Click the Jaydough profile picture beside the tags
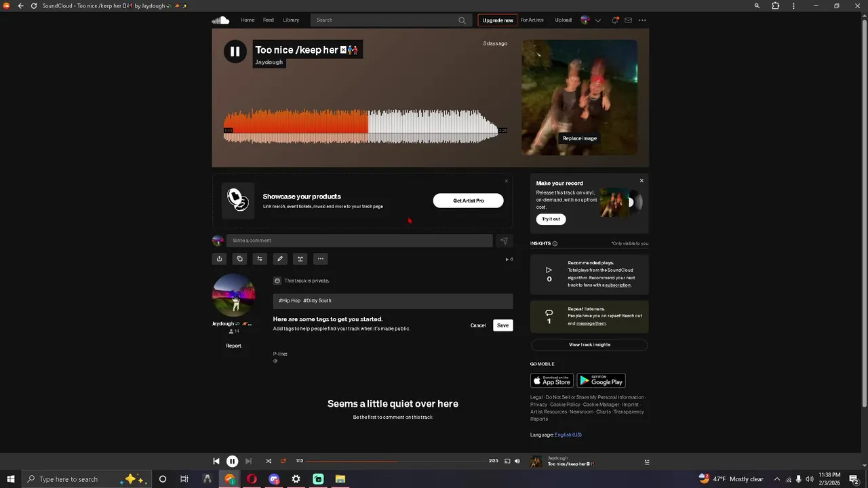This screenshot has height=488, width=868. pyautogui.click(x=233, y=296)
